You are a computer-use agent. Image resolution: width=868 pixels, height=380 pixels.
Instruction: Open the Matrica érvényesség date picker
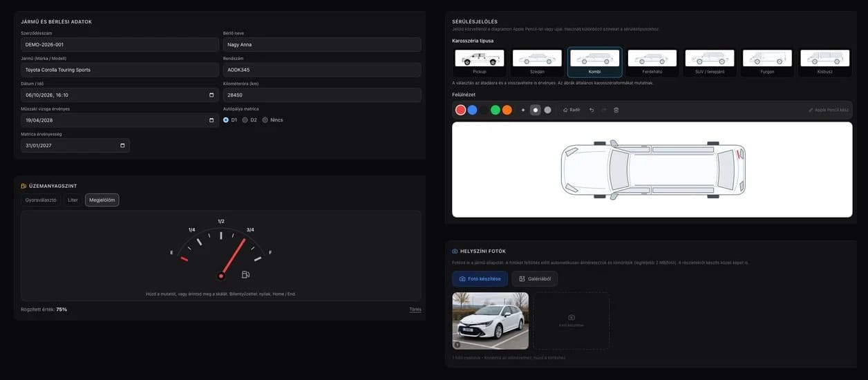click(x=122, y=146)
